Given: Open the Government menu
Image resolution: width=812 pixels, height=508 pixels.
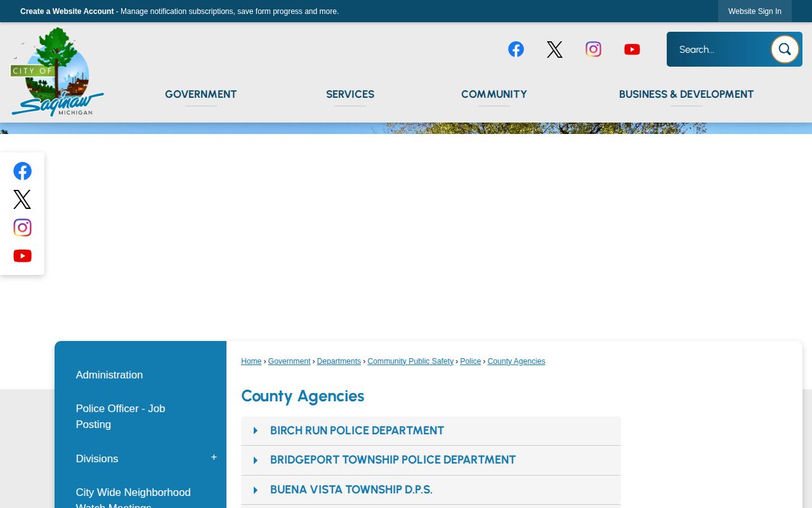Looking at the screenshot, I should point(200,94).
